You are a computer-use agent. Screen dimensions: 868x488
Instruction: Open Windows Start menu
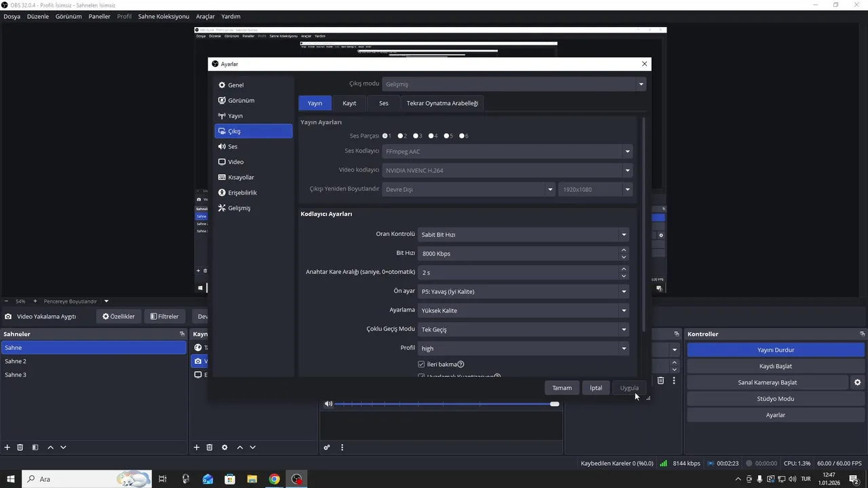pos(11,479)
